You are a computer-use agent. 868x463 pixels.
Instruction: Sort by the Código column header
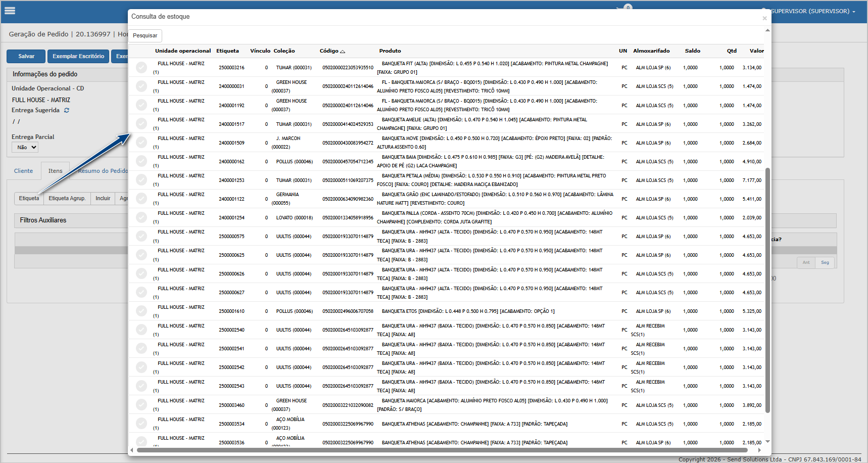point(329,51)
